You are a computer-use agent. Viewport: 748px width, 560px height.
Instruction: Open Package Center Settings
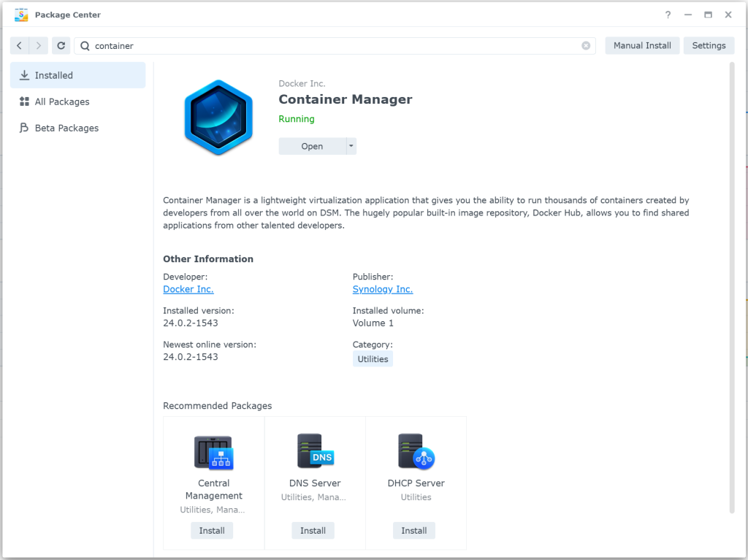click(x=709, y=46)
